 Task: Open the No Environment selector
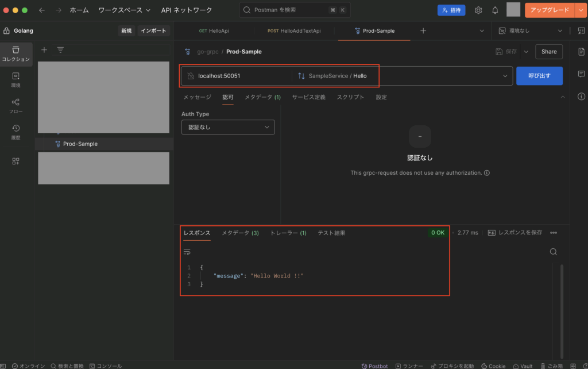coord(530,31)
